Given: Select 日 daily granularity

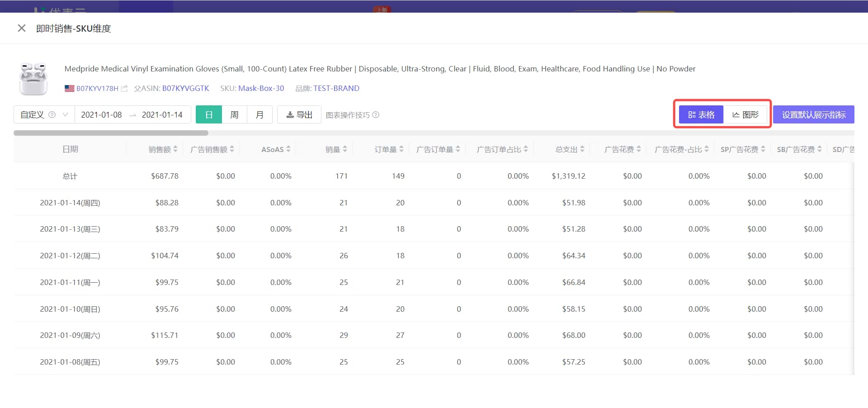Looking at the screenshot, I should [x=209, y=115].
